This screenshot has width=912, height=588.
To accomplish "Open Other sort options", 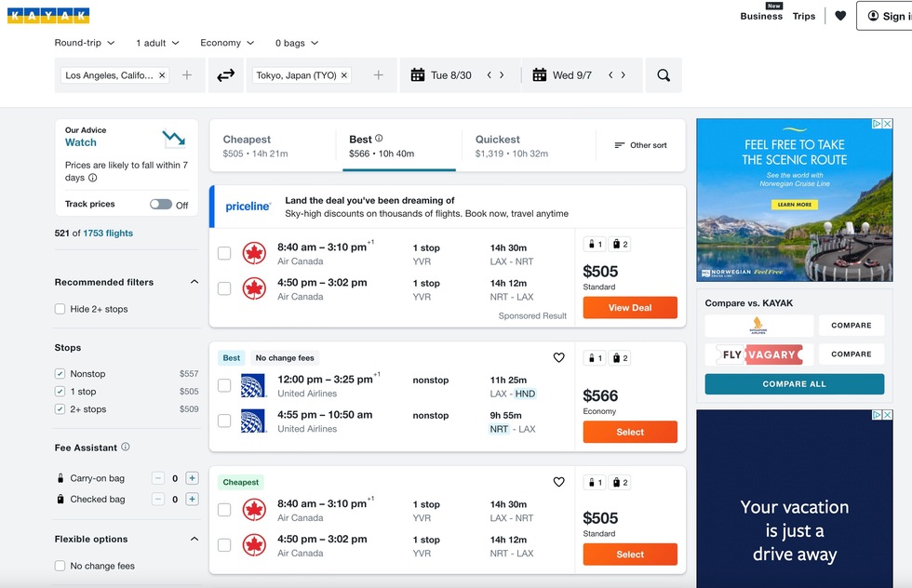I will (x=641, y=145).
